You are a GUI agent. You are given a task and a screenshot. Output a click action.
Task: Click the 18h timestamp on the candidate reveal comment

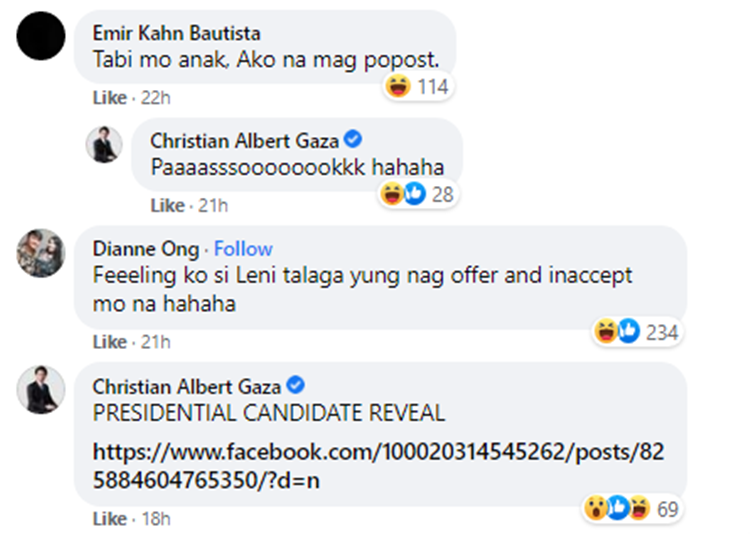155,519
